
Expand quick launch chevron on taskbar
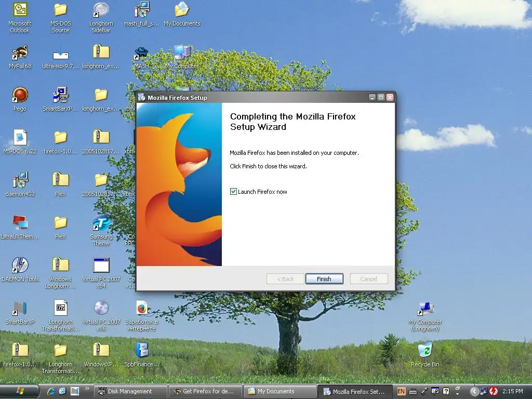(x=87, y=389)
